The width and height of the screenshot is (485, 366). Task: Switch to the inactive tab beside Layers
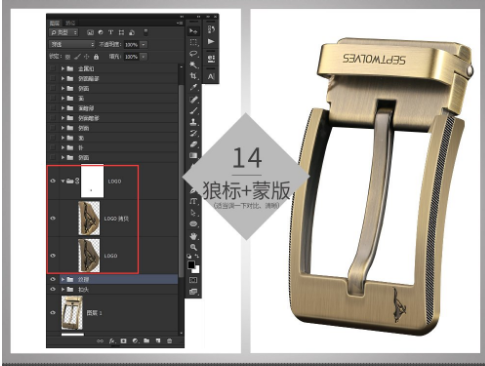pyautogui.click(x=70, y=23)
